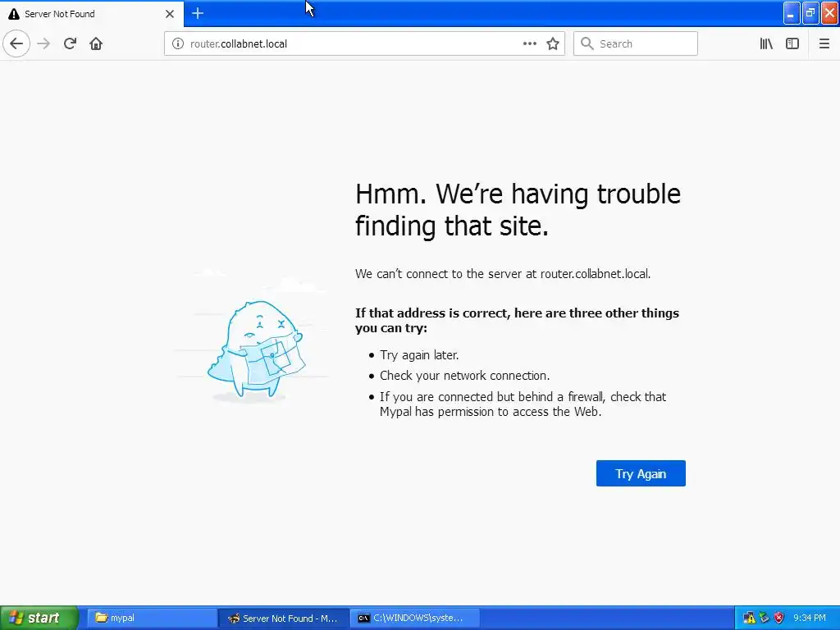This screenshot has height=630, width=840.
Task: Bookmark this page with the star
Action: tap(553, 43)
